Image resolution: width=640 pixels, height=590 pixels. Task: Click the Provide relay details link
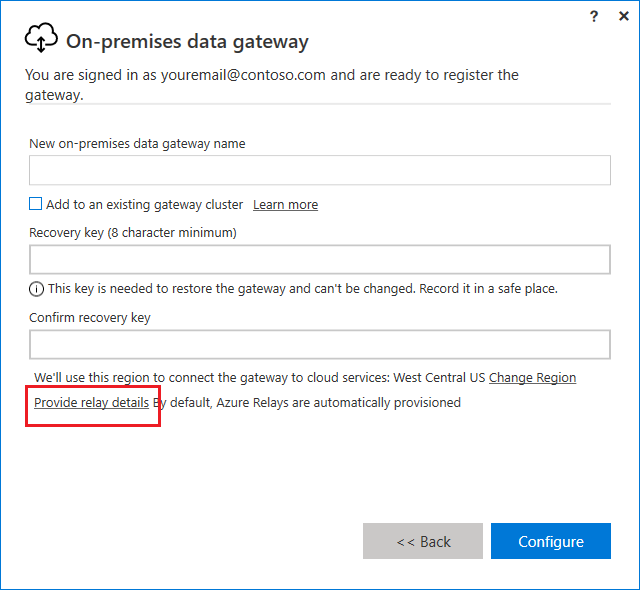91,403
